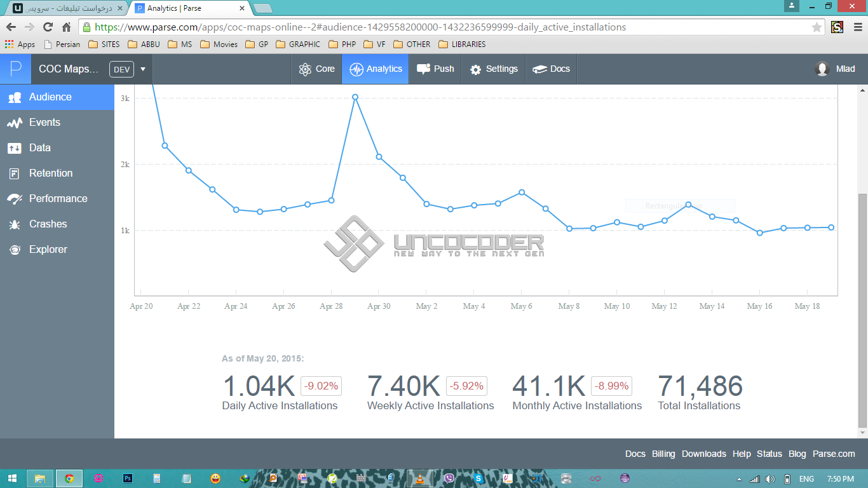Click the May 16 lowest data point

coord(760,233)
